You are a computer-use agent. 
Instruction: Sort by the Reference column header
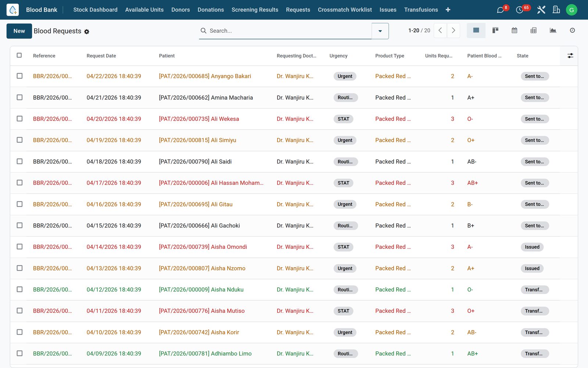tap(44, 56)
